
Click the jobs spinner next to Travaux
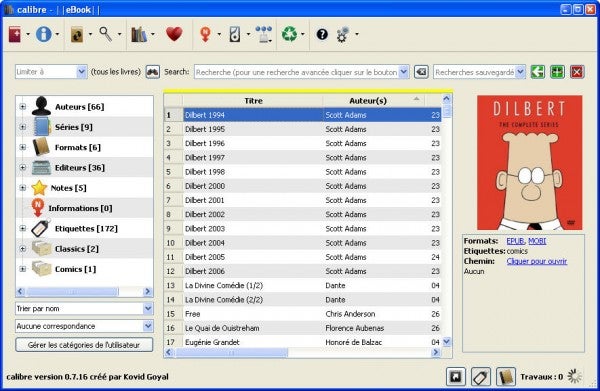click(x=574, y=377)
